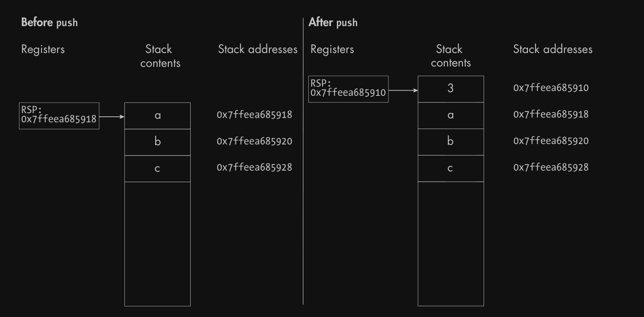Click the "After push" heading

coord(333,23)
